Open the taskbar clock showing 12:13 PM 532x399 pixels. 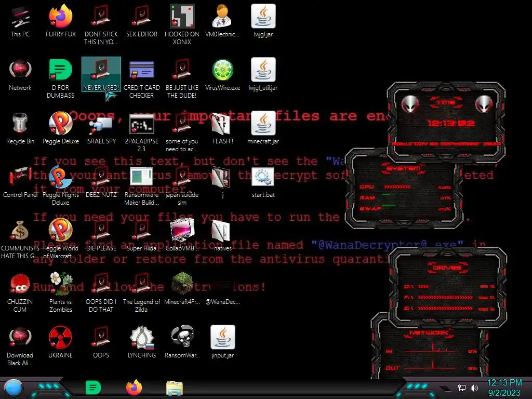click(x=504, y=388)
